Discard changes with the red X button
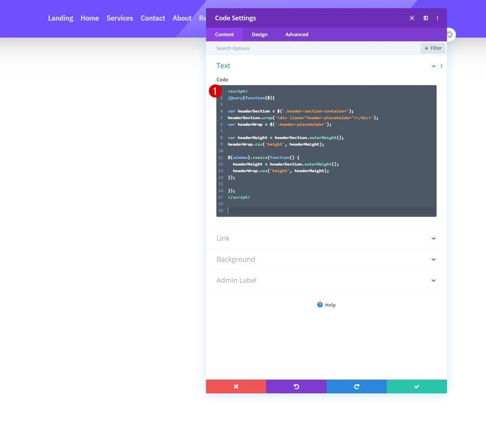The image size is (486, 448). coord(236,386)
